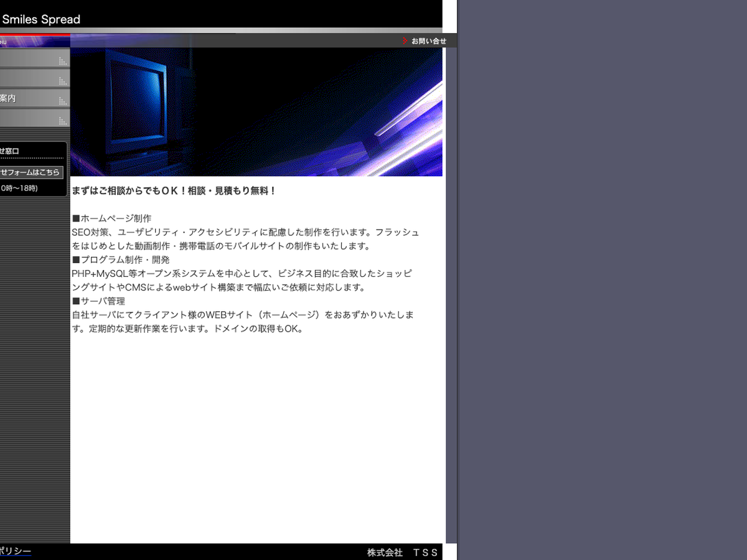Select the ■サーバ管理 heading

coord(98,301)
